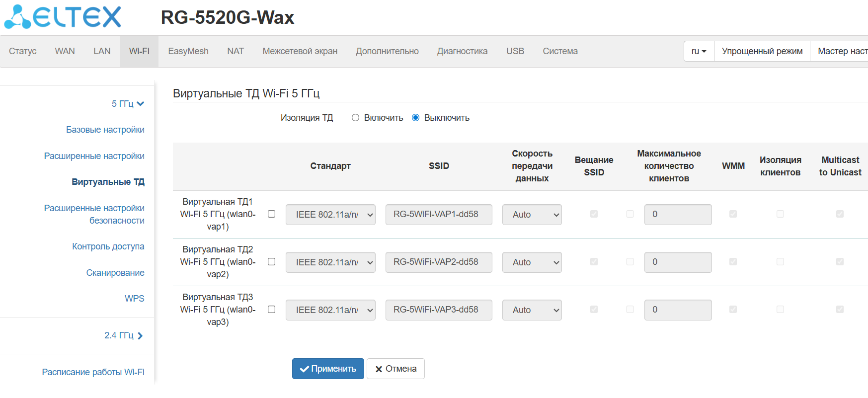Go to the Диагностика menu
The height and width of the screenshot is (398, 868).
pyautogui.click(x=462, y=51)
